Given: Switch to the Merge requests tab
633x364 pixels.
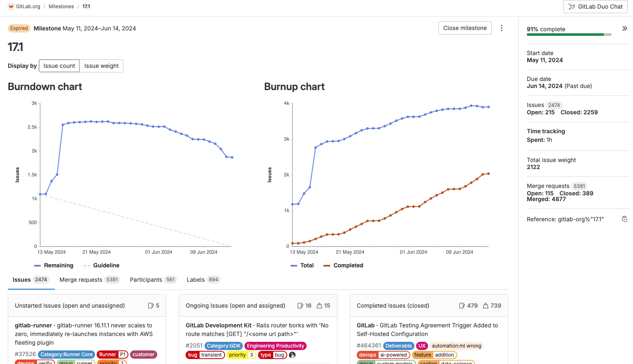Looking at the screenshot, I should click(x=90, y=280).
